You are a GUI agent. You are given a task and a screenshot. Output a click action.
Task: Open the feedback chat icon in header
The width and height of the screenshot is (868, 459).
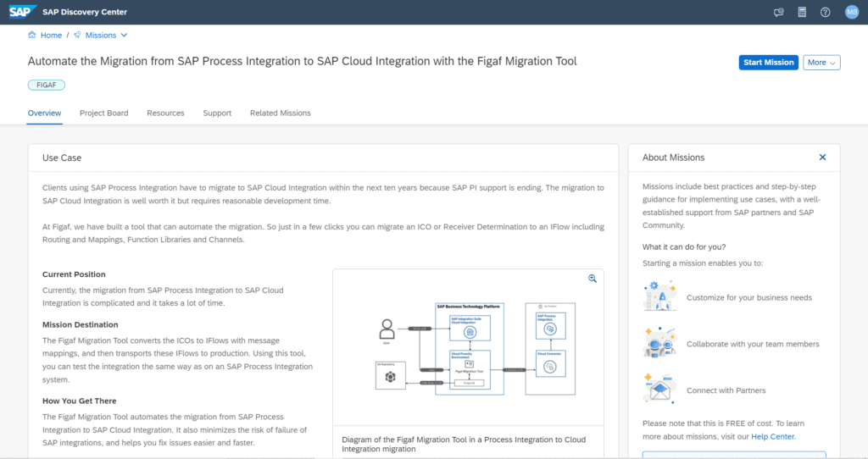point(778,12)
